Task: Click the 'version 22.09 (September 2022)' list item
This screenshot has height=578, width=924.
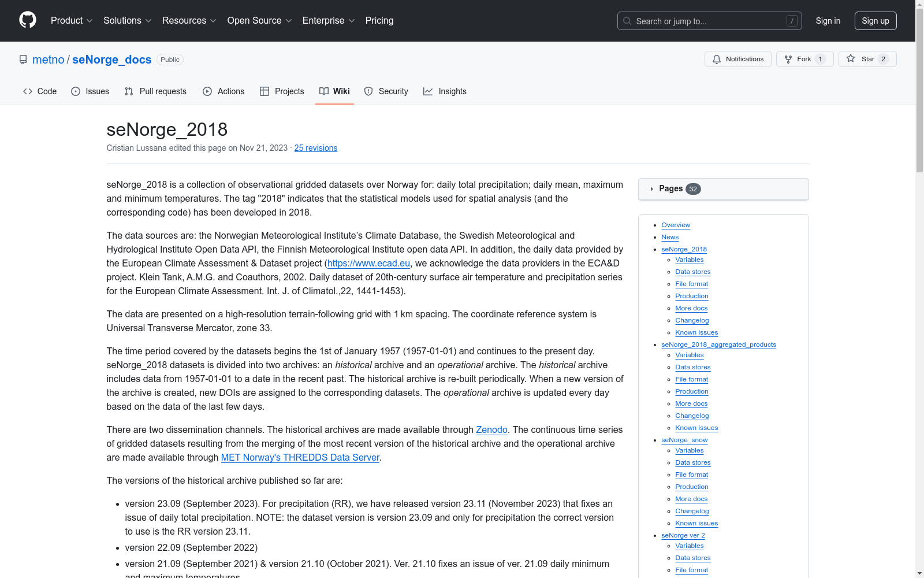Action: pos(191,547)
